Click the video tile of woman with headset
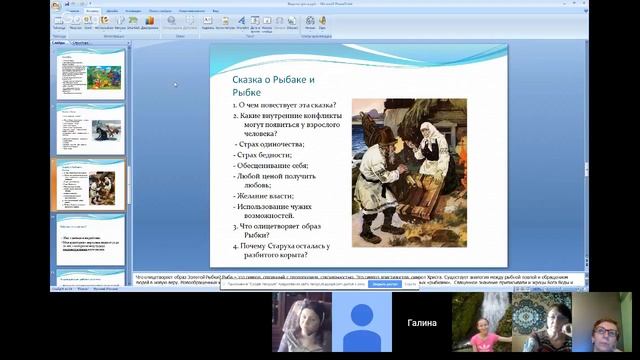 coord(302,322)
